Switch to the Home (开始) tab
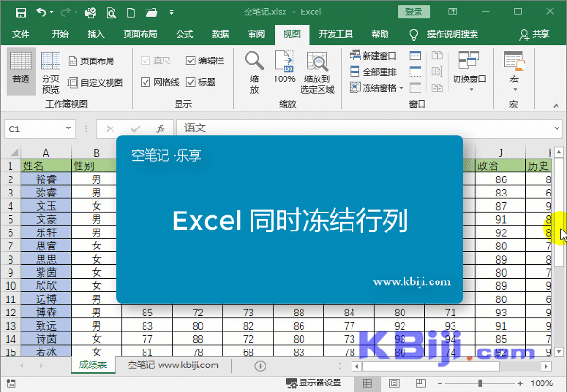Screen dimensions: 567x392 [60, 34]
